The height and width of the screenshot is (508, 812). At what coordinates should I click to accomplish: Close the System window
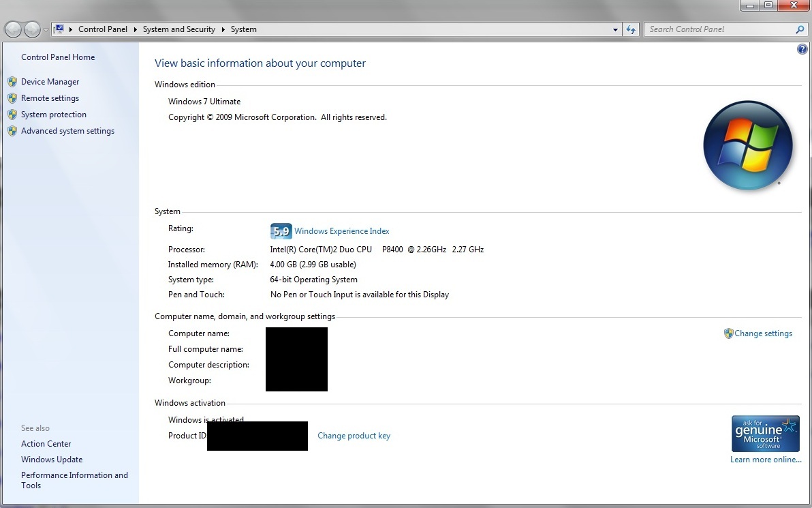click(794, 5)
